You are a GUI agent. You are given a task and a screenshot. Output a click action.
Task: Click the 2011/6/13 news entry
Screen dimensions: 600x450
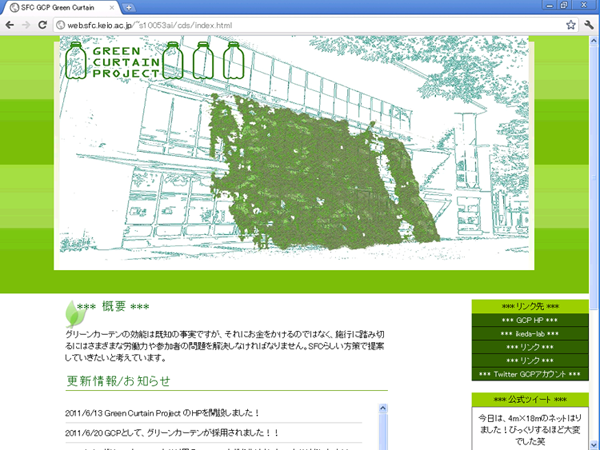point(162,413)
